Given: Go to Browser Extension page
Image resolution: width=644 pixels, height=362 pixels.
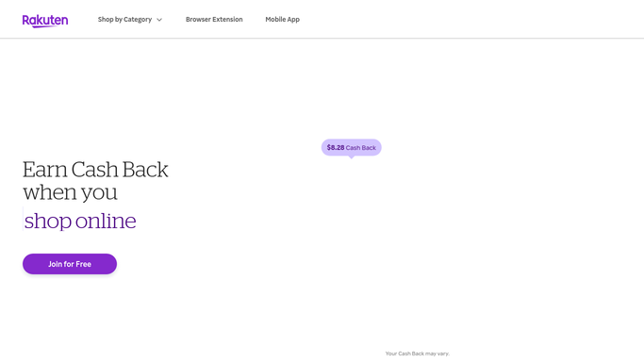Looking at the screenshot, I should 214,19.
